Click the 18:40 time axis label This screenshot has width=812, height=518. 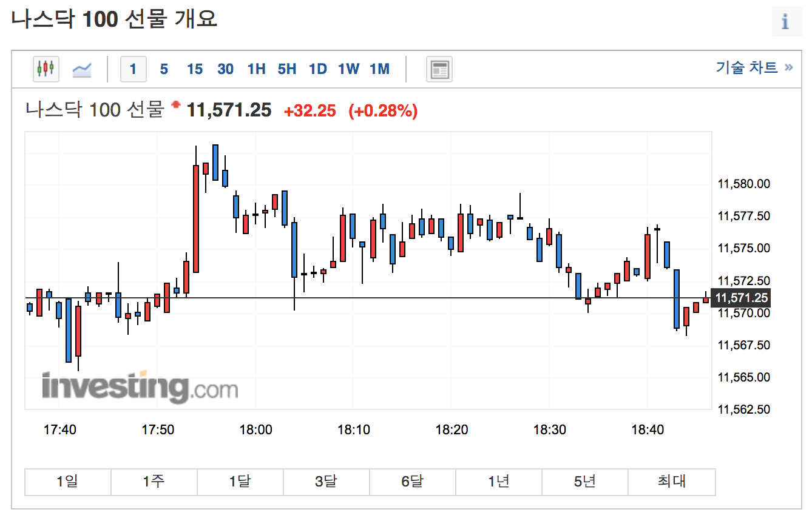[648, 430]
